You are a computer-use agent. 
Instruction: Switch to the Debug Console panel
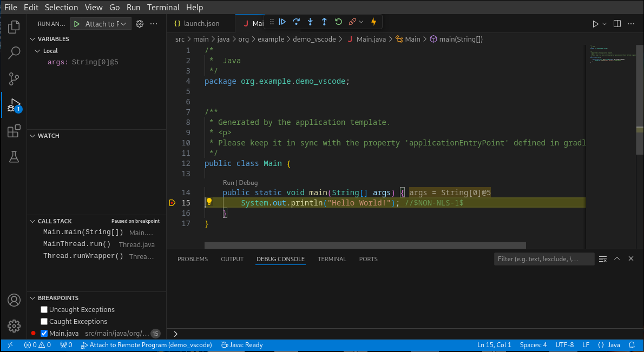point(280,259)
